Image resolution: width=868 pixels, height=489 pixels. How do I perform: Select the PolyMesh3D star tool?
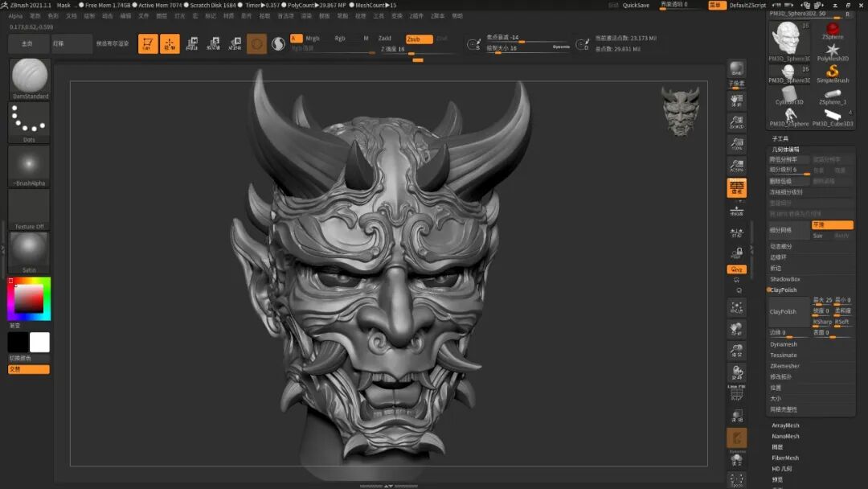pyautogui.click(x=832, y=52)
